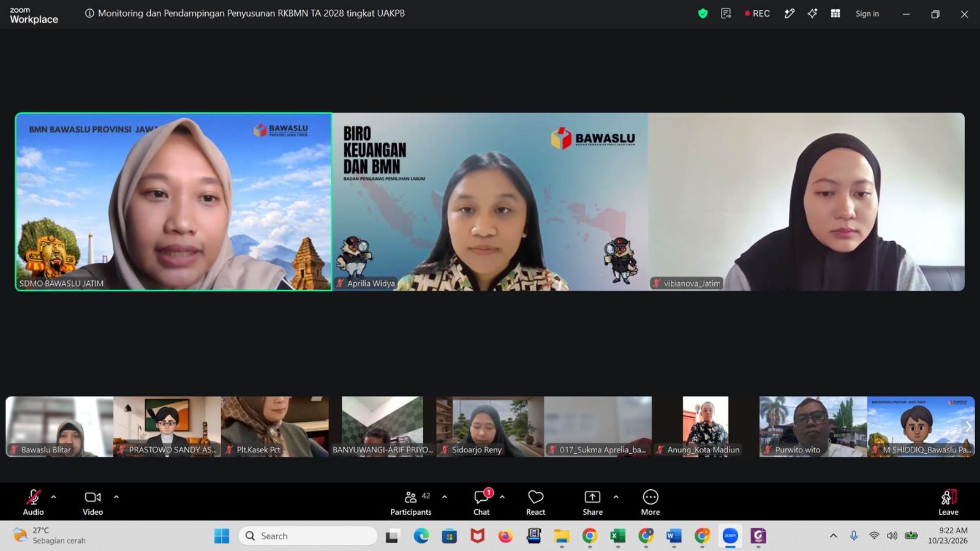Select the Purwito wito participant thumbnail
The height and width of the screenshot is (551, 980).
coord(813,427)
